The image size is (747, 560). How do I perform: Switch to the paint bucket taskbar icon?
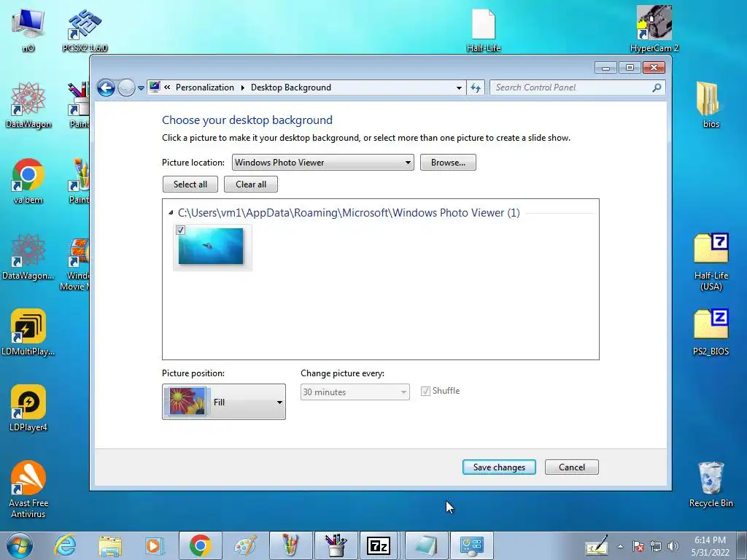[336, 545]
